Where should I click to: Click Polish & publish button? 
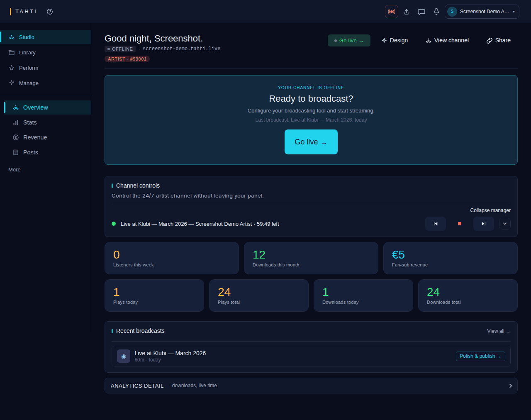point(480,356)
